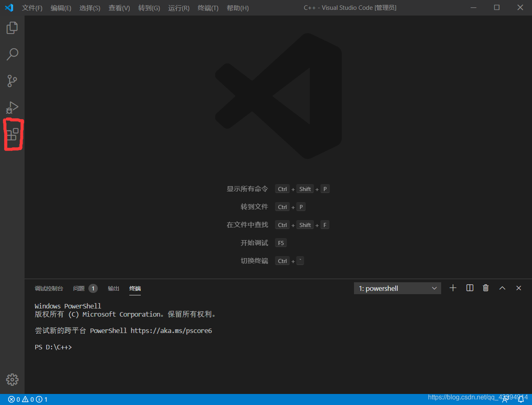Open the 终端(T) menu

(x=208, y=8)
